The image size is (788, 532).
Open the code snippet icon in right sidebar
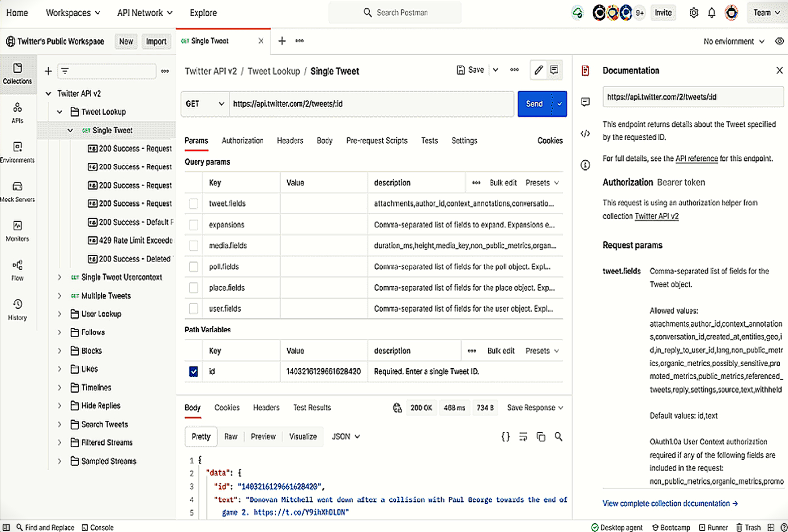(585, 133)
